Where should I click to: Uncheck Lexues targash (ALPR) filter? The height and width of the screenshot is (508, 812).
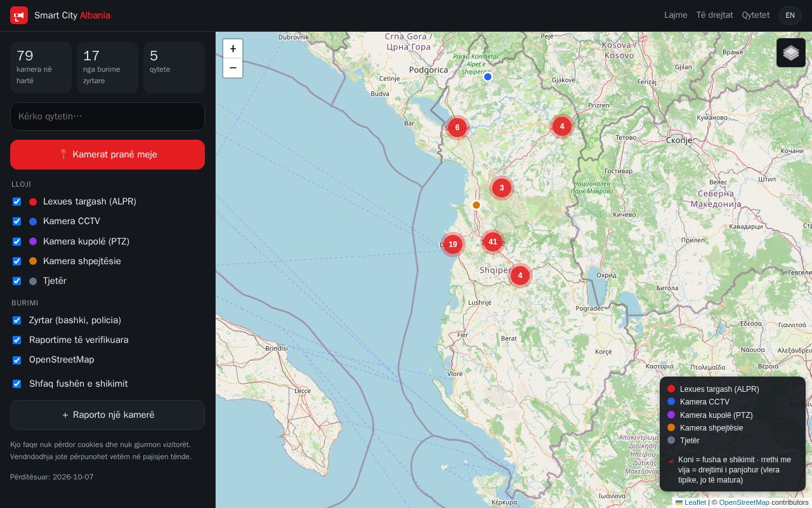click(17, 201)
